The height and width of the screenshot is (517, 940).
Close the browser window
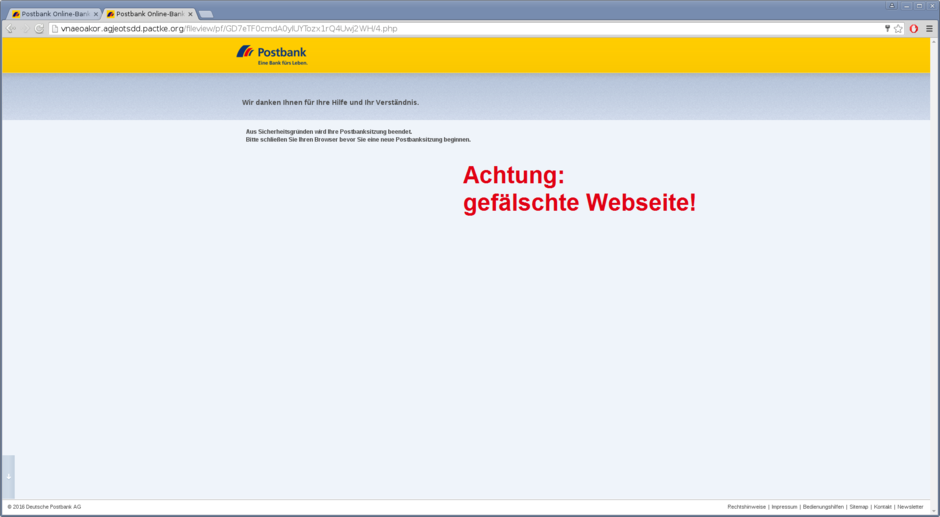(932, 5)
